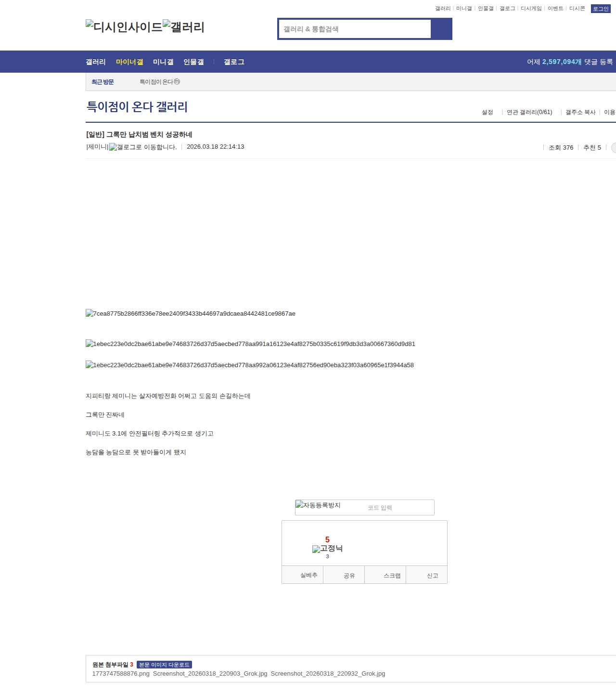Screen dimensions: 616x693
Task: Click the 신고 report button
Action: (x=432, y=576)
